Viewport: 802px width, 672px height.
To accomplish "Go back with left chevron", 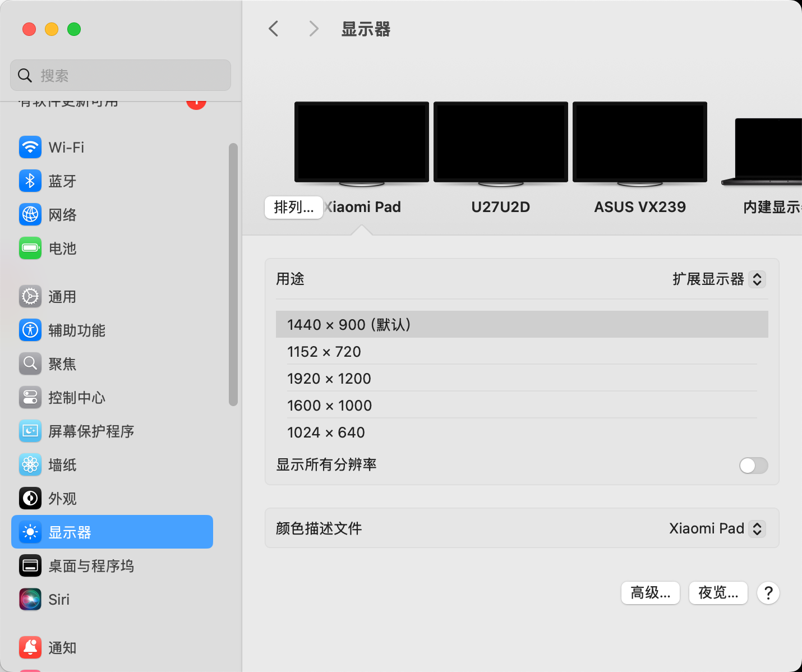I will [x=274, y=29].
